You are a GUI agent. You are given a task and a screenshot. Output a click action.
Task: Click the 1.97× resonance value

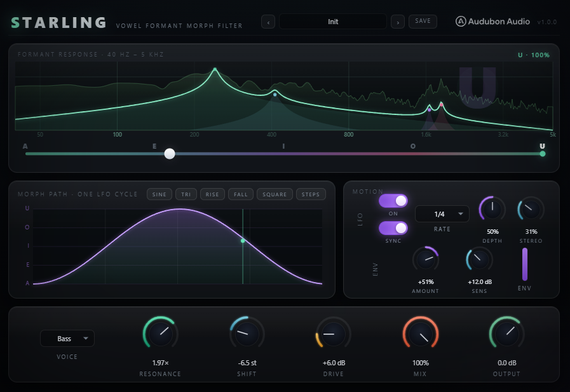coord(160,363)
